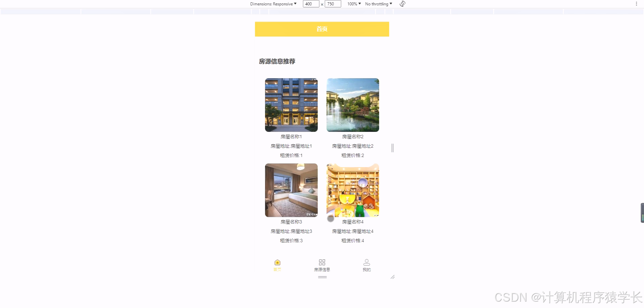Switch to the 首页 tab
This screenshot has width=644, height=308.
click(x=277, y=265)
